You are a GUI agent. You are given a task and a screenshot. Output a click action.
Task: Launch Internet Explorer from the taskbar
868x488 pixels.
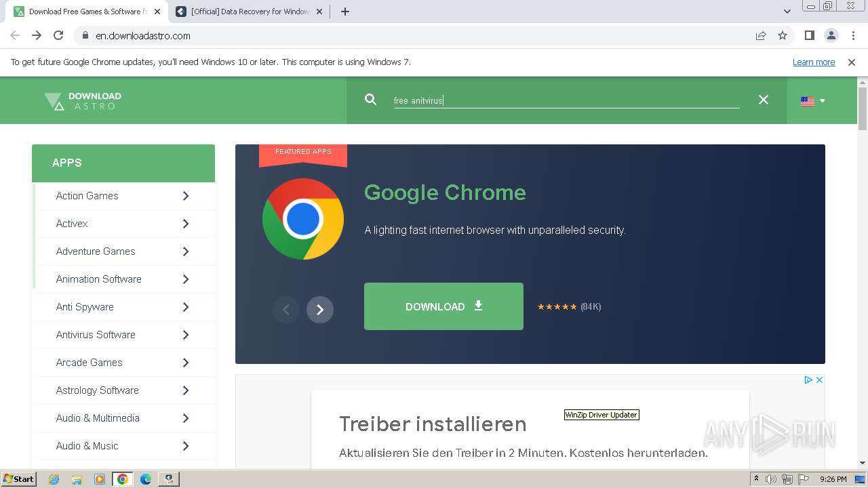coord(54,479)
